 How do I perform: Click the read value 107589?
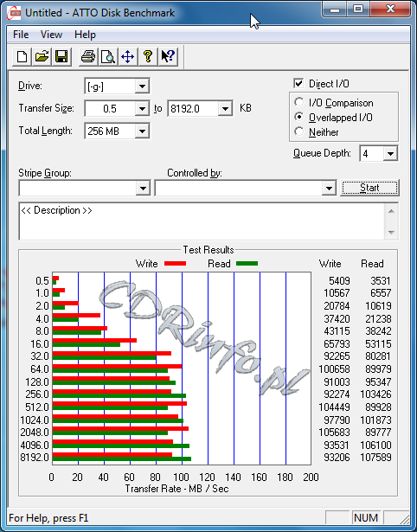pos(375,458)
